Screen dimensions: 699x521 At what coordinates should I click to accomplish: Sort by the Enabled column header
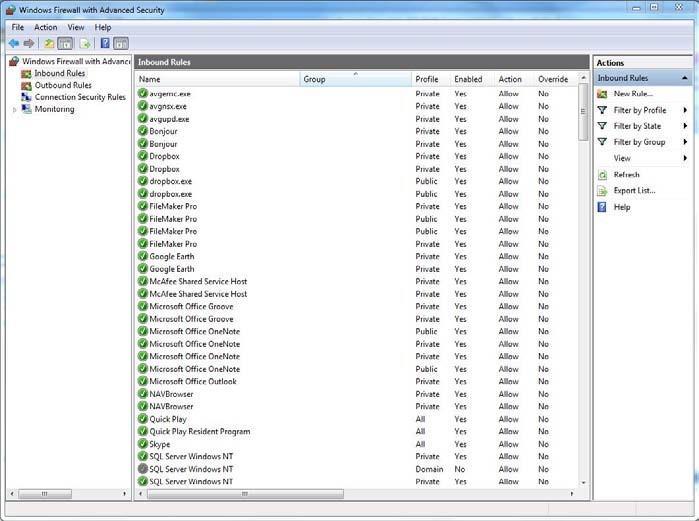(x=472, y=79)
